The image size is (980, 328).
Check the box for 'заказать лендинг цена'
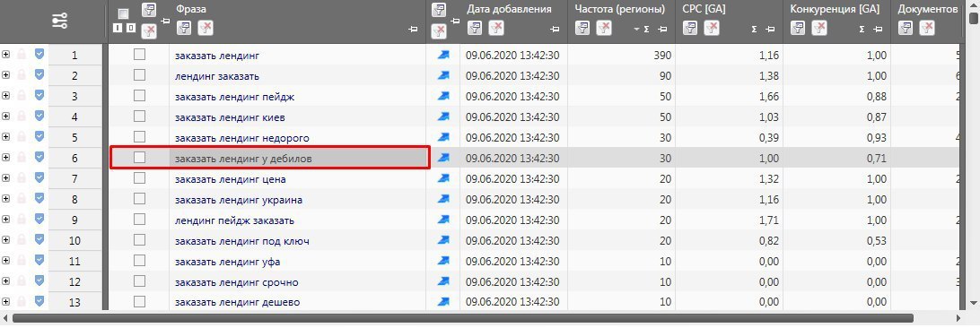139,178
